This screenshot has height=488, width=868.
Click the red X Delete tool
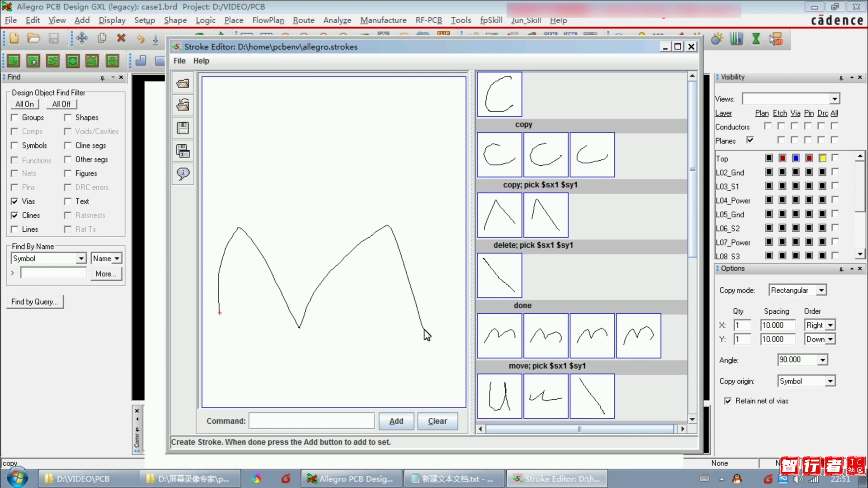click(121, 38)
